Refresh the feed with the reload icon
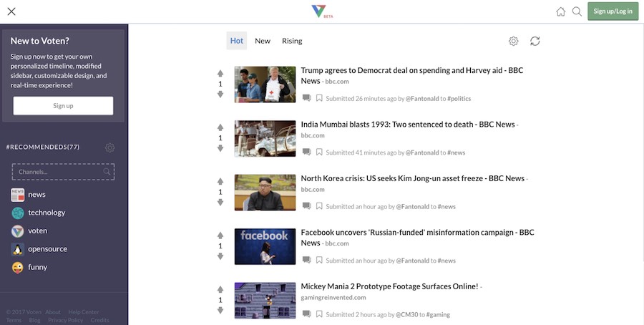This screenshot has width=644, height=325. pyautogui.click(x=535, y=41)
